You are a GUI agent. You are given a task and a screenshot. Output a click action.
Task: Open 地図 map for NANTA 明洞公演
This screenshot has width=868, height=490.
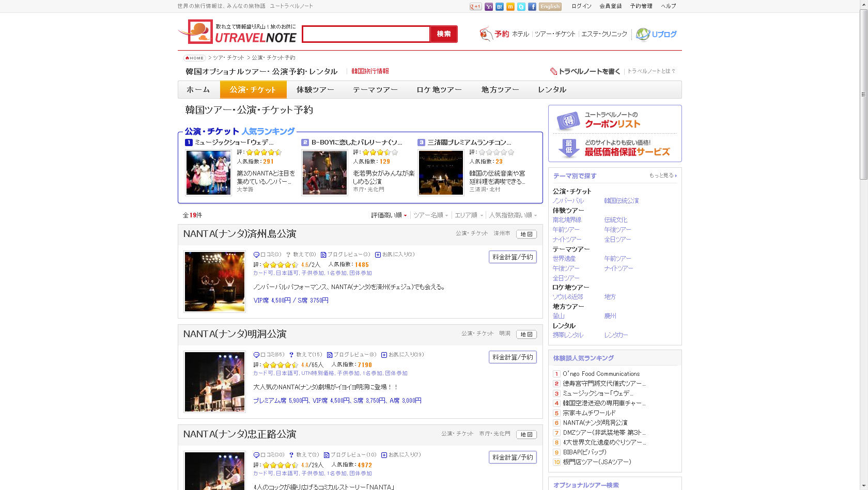click(526, 335)
